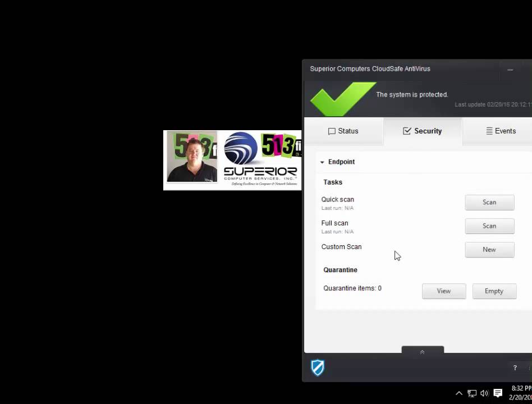Click the 'Quarantine' heading

click(340, 270)
